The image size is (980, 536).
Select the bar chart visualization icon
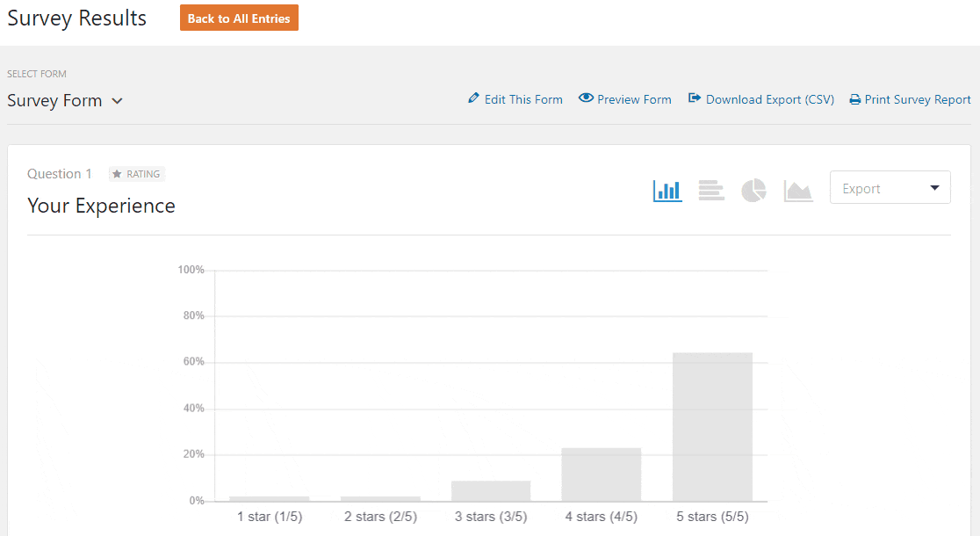[x=667, y=190]
